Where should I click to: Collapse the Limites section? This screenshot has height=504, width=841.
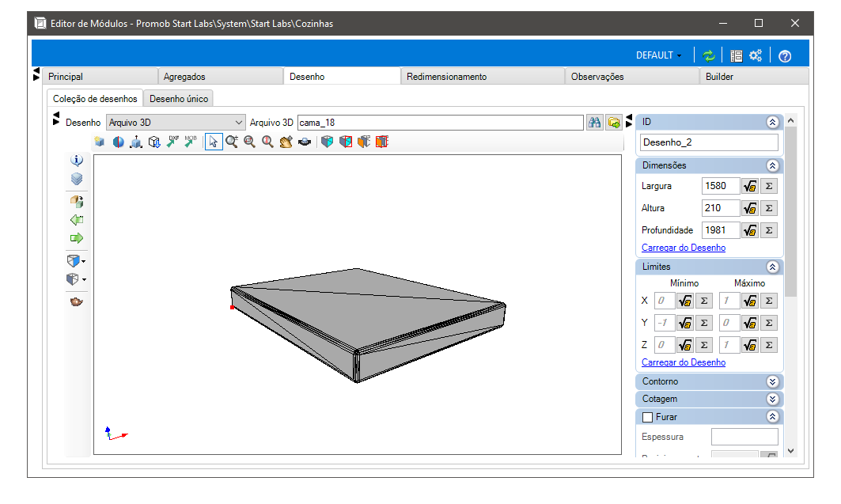(x=772, y=267)
